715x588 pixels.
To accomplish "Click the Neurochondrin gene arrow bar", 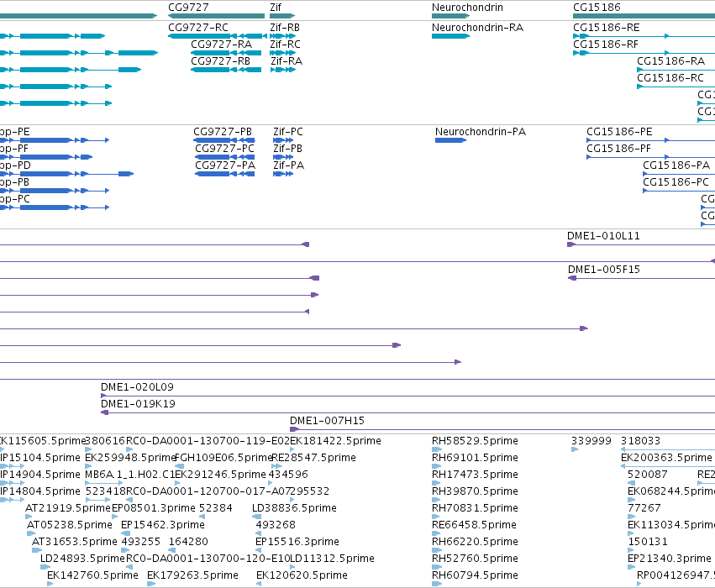I will 450,16.
